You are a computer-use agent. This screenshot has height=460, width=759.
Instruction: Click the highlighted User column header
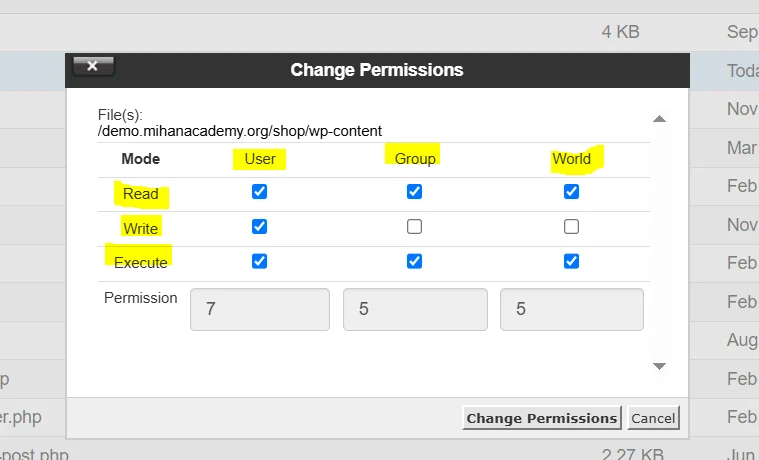(260, 158)
